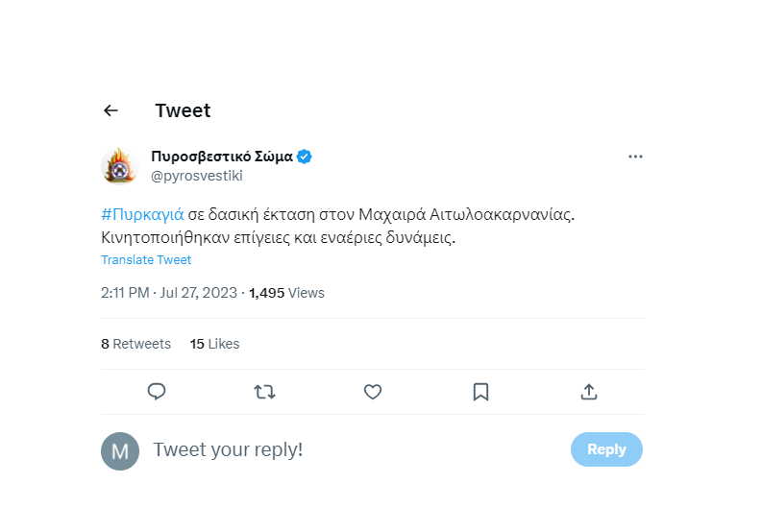Go back using the left arrow
Screen dimensions: 762x532
(111, 110)
